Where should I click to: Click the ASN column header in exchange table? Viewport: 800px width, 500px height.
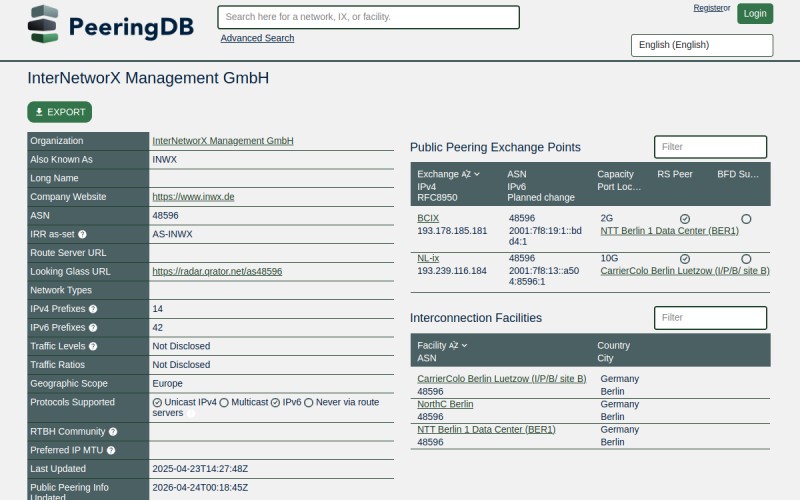[516, 174]
